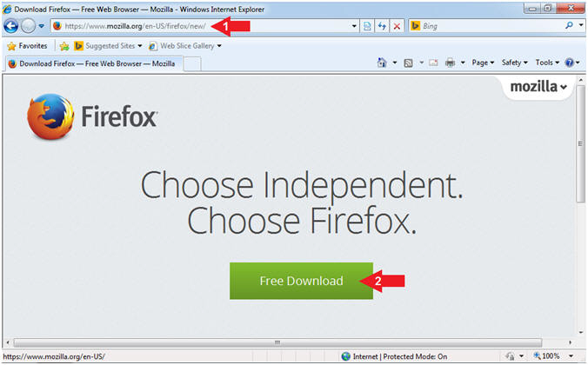Open the Print options dropdown arrow
This screenshot has width=588, height=365.
(463, 63)
